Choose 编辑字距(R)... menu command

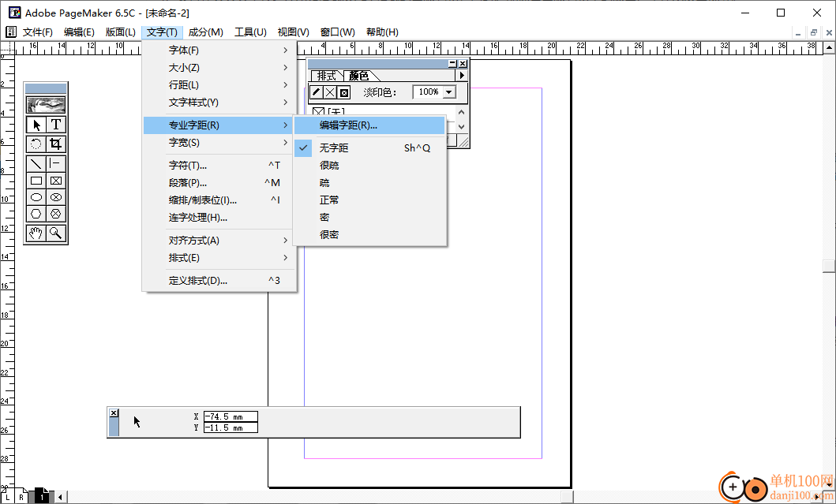pos(369,125)
